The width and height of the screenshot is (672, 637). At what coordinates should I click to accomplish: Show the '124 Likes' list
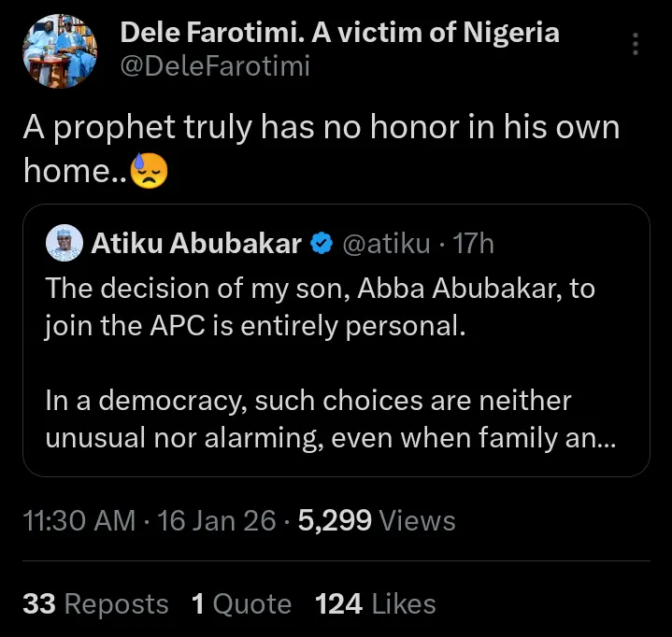pyautogui.click(x=376, y=604)
